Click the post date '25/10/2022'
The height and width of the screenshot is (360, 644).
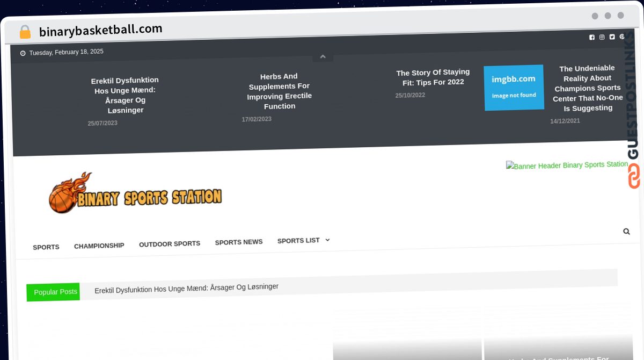(x=410, y=96)
